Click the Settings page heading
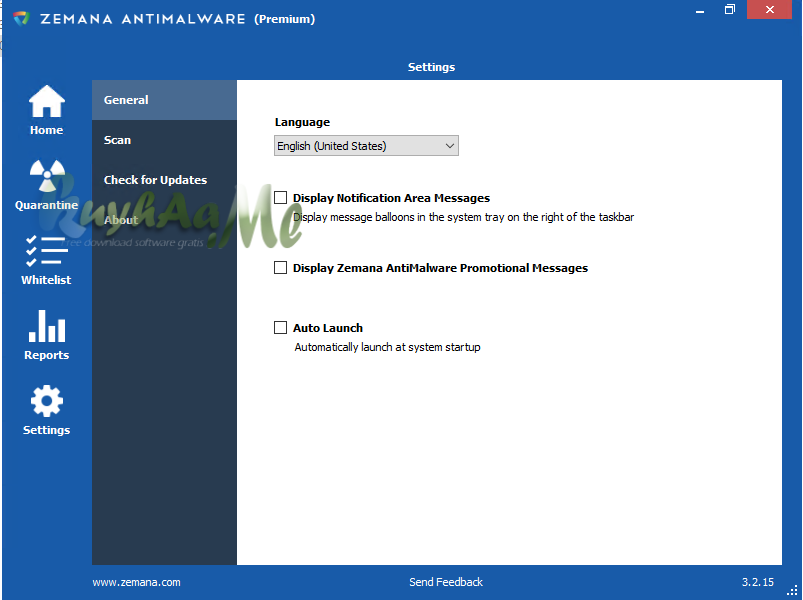Screen dimensions: 803x600 (431, 67)
